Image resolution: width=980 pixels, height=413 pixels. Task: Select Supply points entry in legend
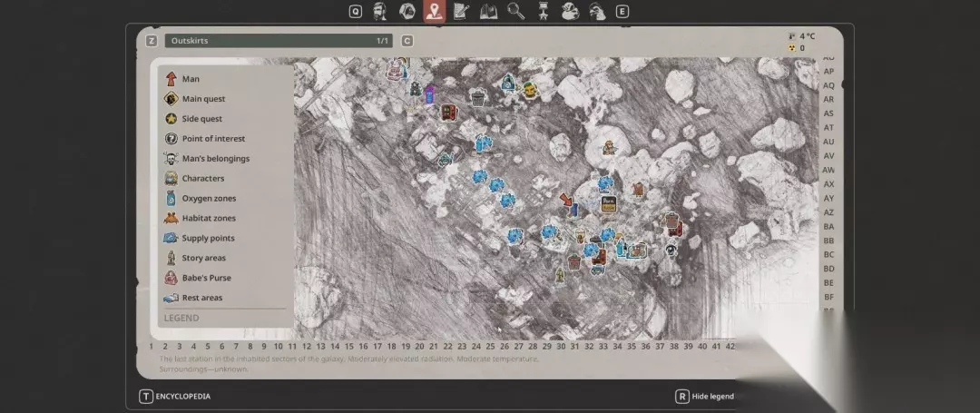coord(200,238)
